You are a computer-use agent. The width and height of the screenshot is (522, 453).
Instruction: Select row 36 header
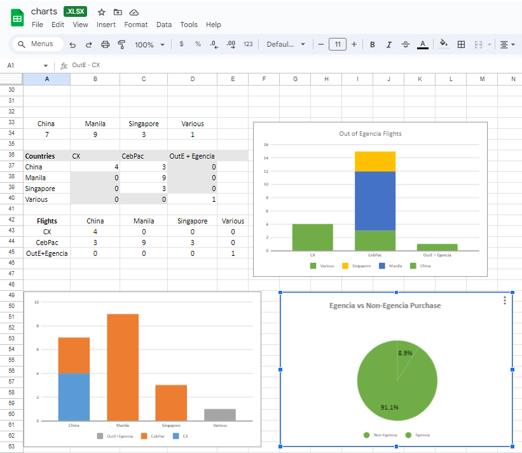click(11, 155)
